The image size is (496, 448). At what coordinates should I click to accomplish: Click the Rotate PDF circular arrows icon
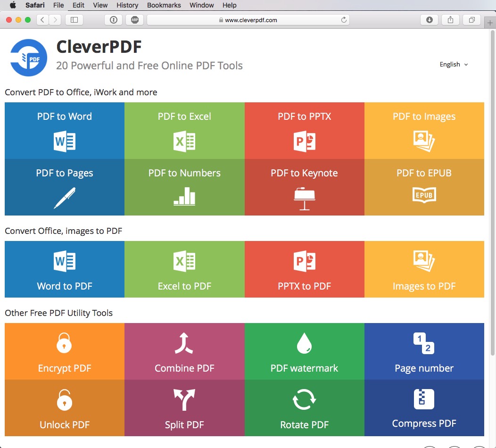point(304,399)
